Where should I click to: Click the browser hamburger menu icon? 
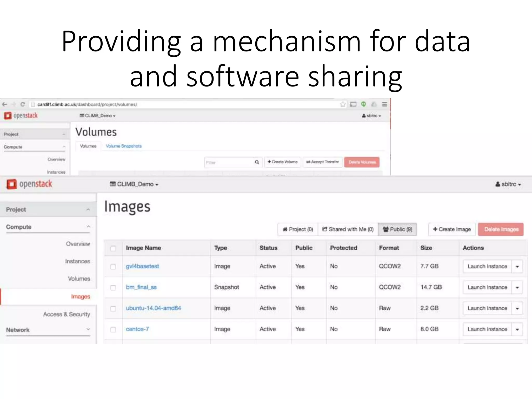pos(384,104)
